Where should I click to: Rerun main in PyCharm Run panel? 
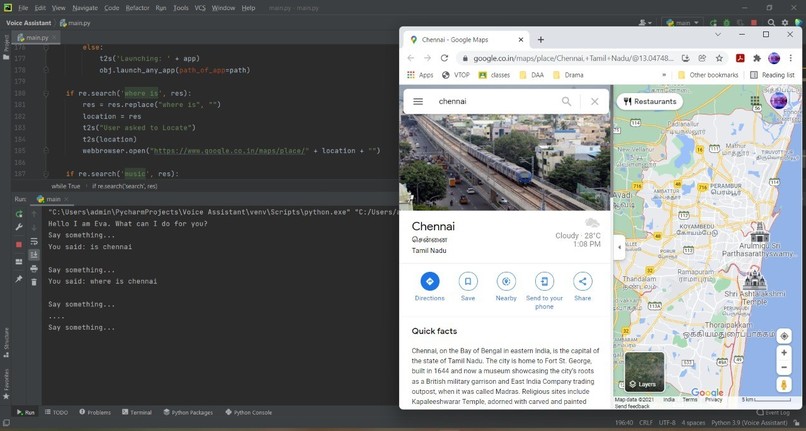19,213
